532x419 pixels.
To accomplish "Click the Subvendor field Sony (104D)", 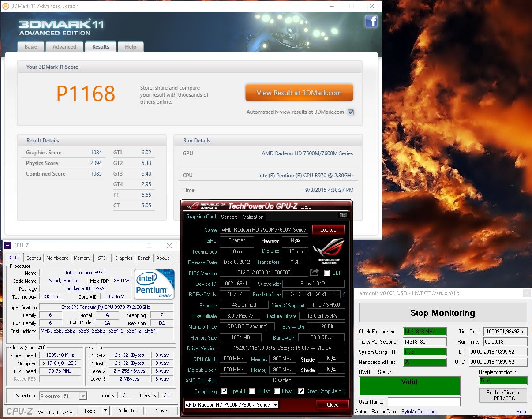I will [x=313, y=284].
